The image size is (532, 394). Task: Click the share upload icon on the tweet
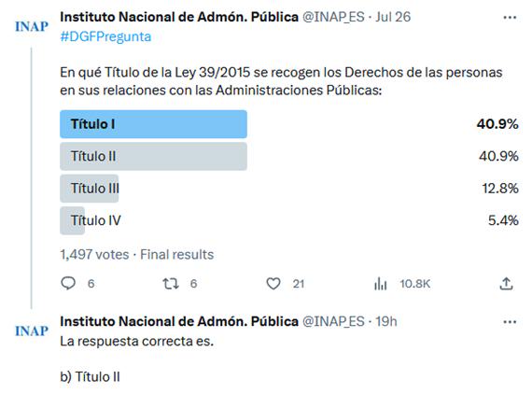pos(506,284)
